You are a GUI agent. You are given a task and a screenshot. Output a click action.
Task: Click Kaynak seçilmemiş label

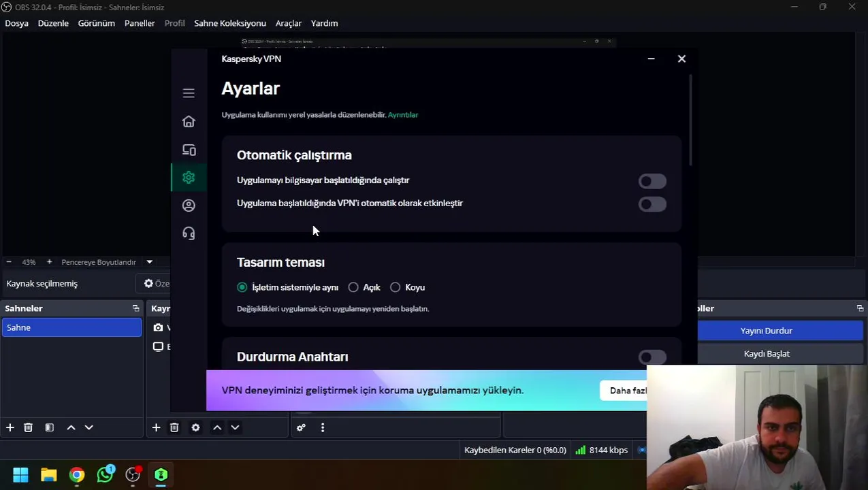[x=42, y=284]
